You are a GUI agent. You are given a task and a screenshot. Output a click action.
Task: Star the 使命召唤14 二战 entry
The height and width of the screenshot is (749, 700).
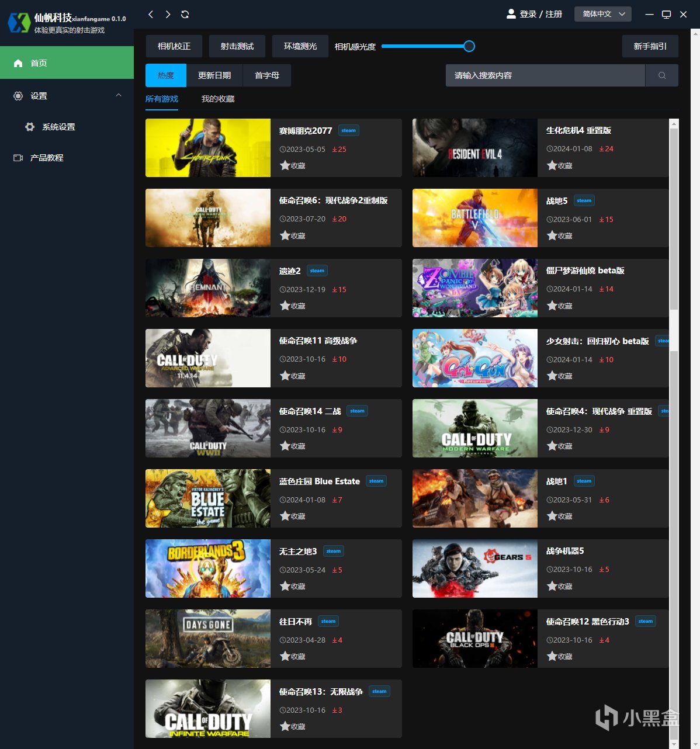point(285,446)
